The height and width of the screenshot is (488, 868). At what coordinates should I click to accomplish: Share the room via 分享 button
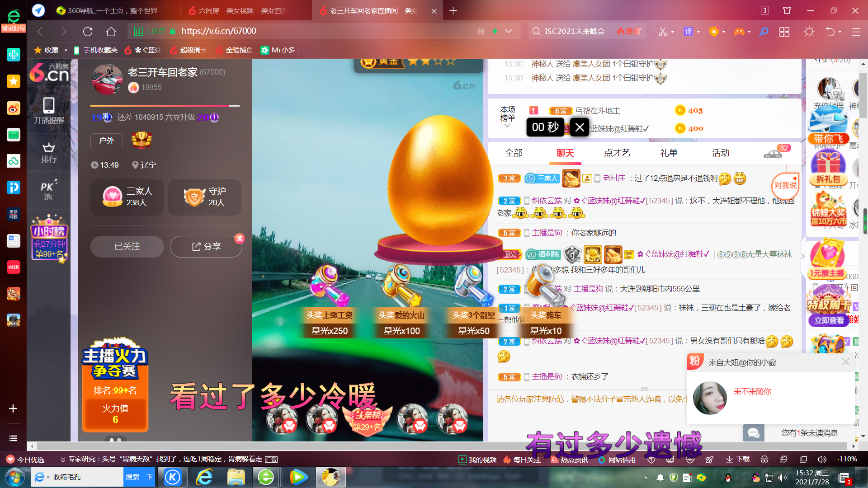tap(206, 247)
